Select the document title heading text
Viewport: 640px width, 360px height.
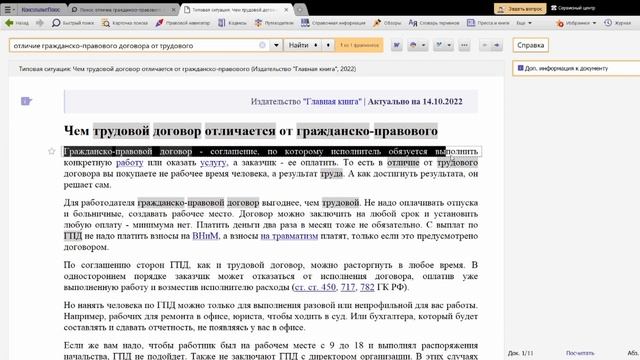pyautogui.click(x=251, y=131)
